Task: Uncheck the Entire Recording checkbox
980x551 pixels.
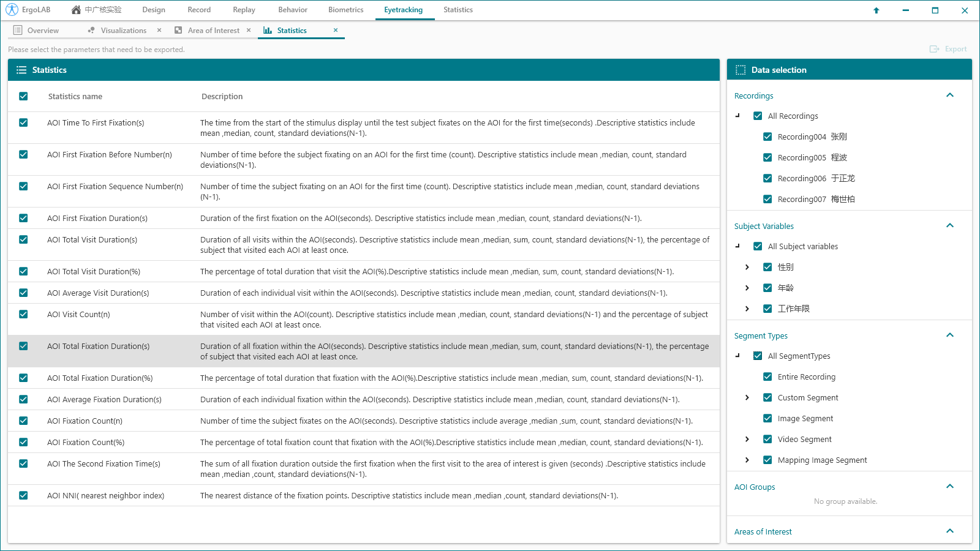Action: pos(767,377)
